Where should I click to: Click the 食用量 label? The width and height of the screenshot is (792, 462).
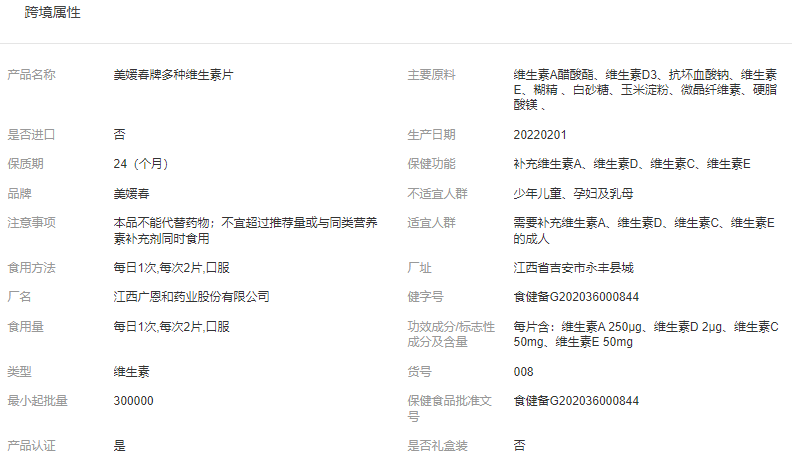coord(25,327)
